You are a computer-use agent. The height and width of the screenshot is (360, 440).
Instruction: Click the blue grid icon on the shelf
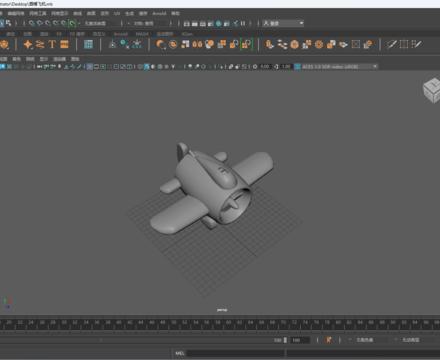click(88, 44)
